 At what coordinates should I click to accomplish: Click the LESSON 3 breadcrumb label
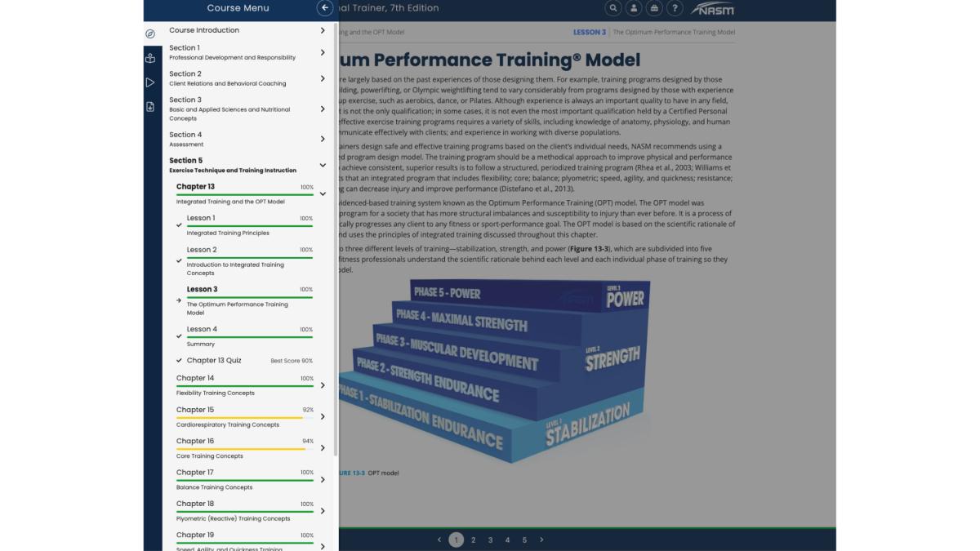coord(590,32)
